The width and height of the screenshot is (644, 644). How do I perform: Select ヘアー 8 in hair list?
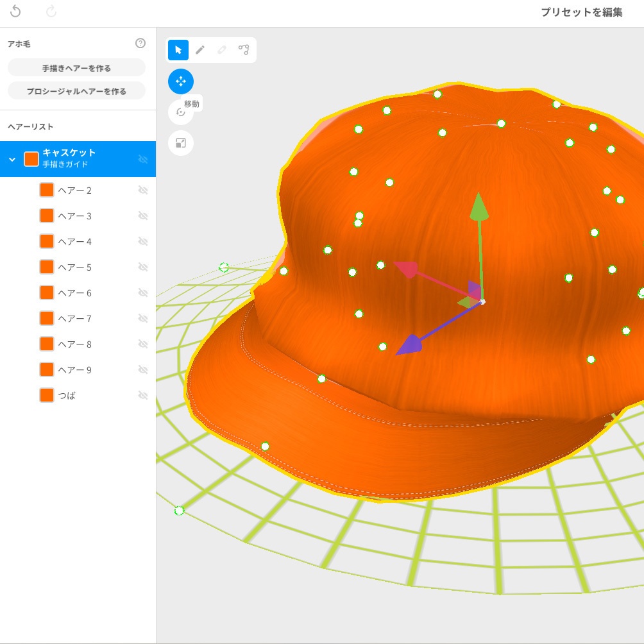coord(78,344)
